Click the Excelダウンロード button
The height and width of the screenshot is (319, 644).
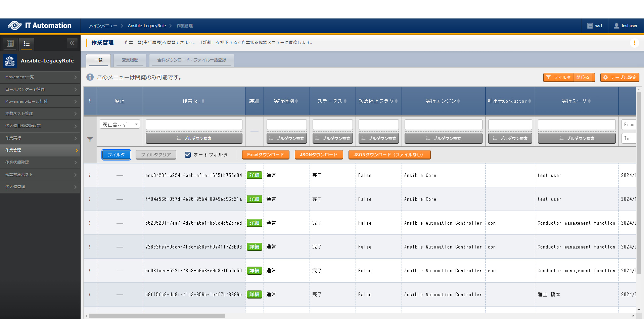tap(265, 155)
